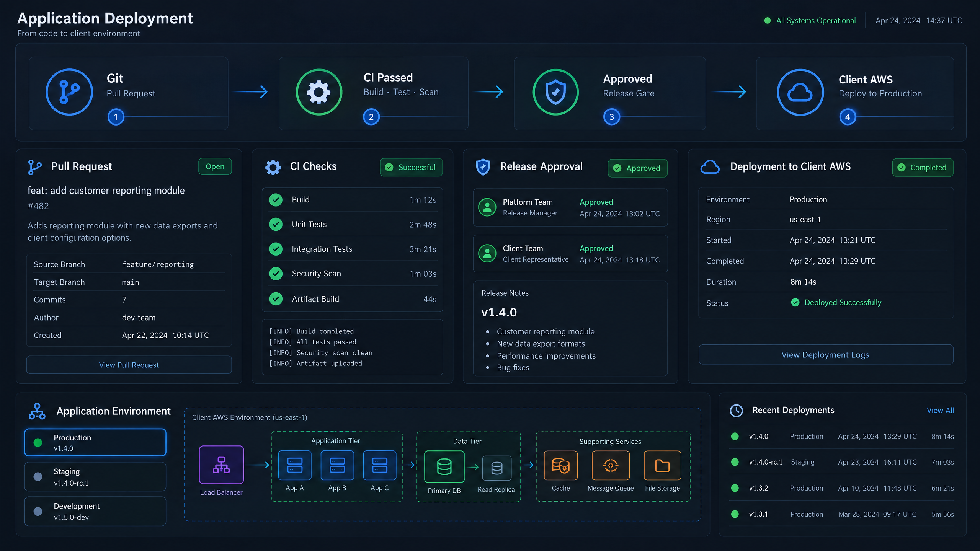980x551 pixels.
Task: Click the Completed deployment status badge
Action: coord(923,168)
